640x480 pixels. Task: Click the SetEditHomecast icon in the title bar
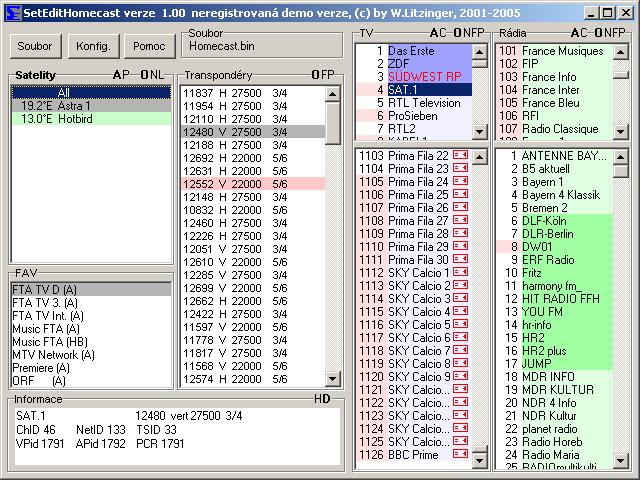13,13
